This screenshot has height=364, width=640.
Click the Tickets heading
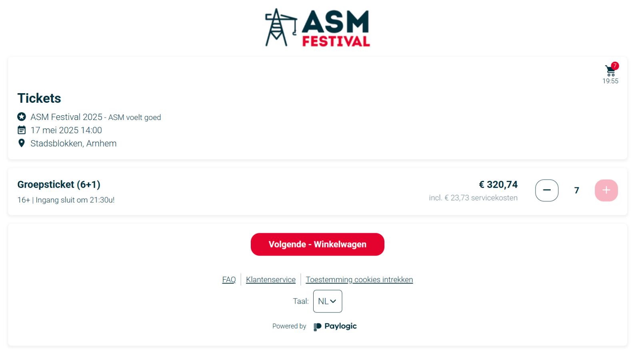(39, 98)
